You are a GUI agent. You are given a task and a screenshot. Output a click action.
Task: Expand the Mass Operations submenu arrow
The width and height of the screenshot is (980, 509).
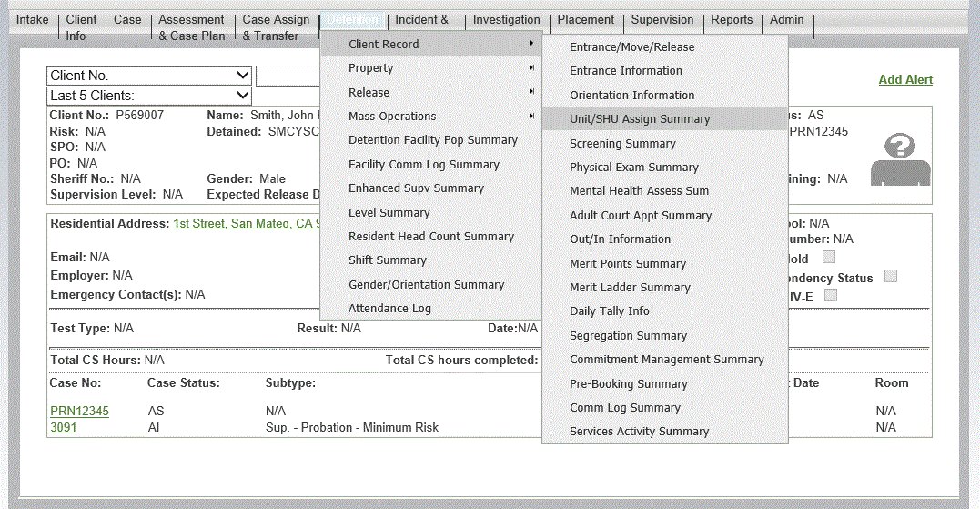click(531, 116)
